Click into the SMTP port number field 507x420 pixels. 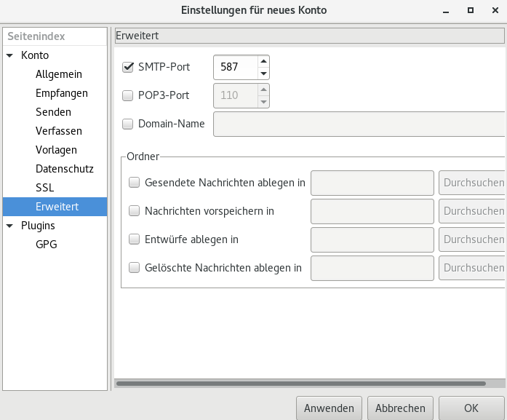click(236, 67)
